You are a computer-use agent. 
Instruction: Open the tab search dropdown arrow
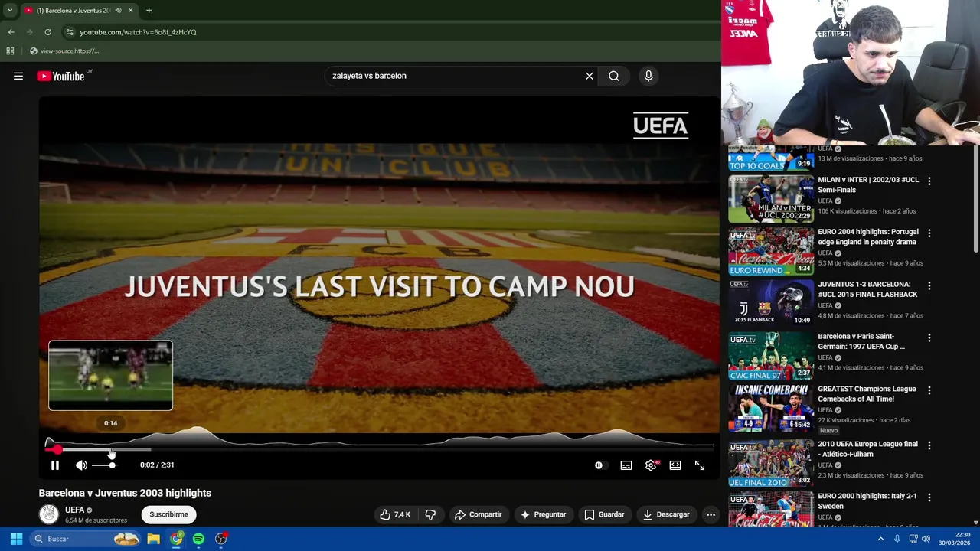click(x=10, y=11)
